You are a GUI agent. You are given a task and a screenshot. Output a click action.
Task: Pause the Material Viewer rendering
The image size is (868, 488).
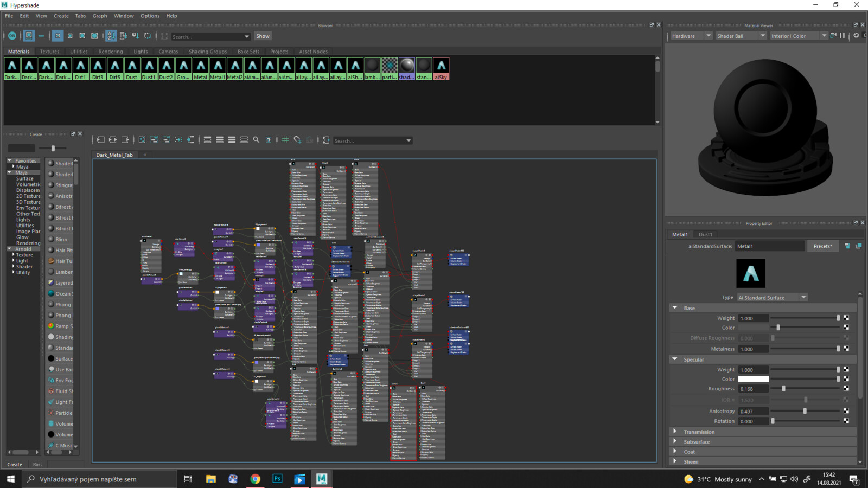[x=843, y=36]
